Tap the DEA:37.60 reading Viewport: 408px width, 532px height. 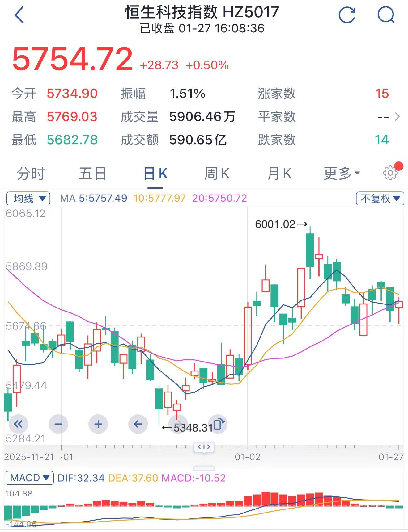point(133,478)
